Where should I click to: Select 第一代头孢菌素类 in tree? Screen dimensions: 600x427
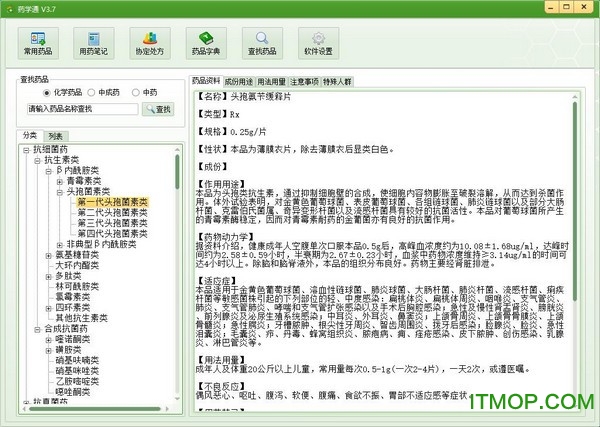pyautogui.click(x=112, y=202)
